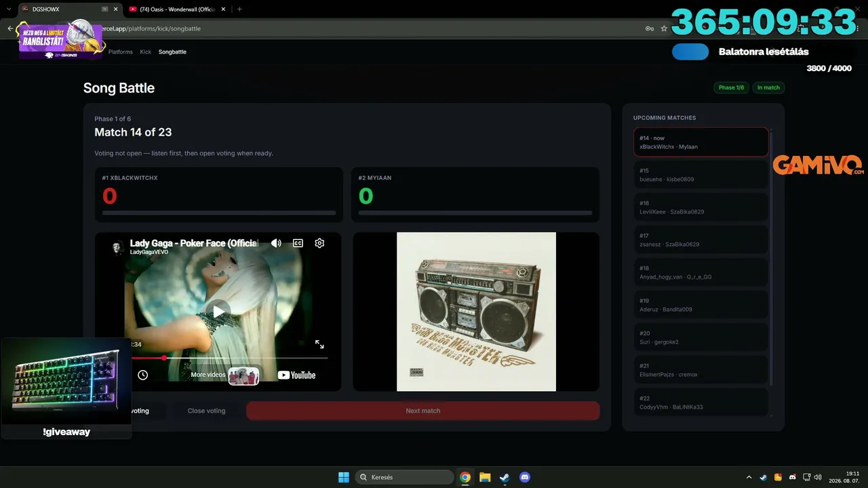The width and height of the screenshot is (868, 488).
Task: Switch to Oasis - Wonderwall YouTube tab
Action: [178, 9]
